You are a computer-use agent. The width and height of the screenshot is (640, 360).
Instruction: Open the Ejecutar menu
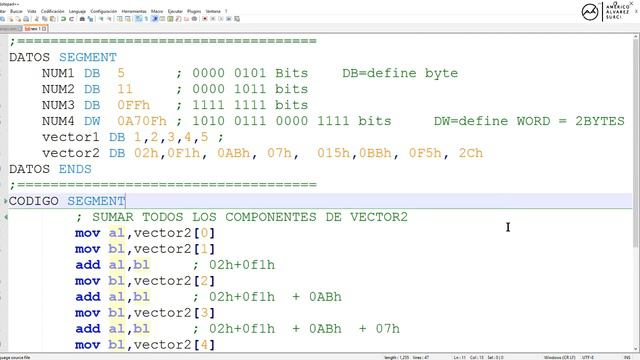click(175, 11)
